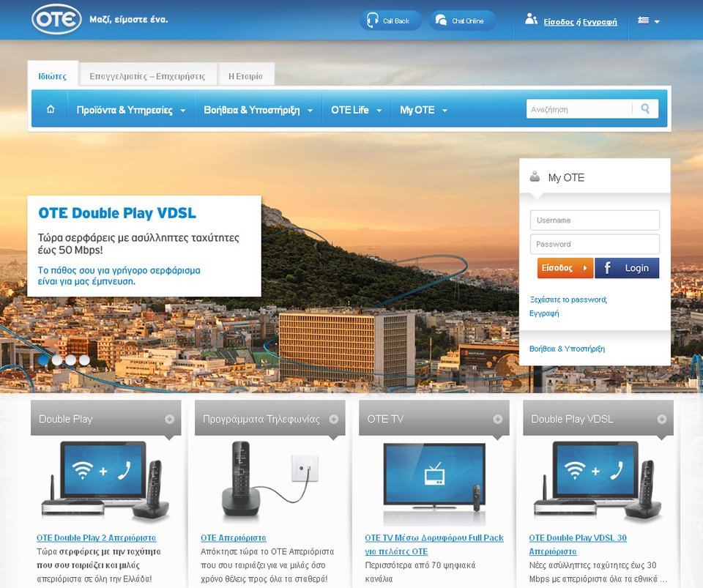Select the second carousel slide dot
The image size is (703, 588).
pos(57,360)
